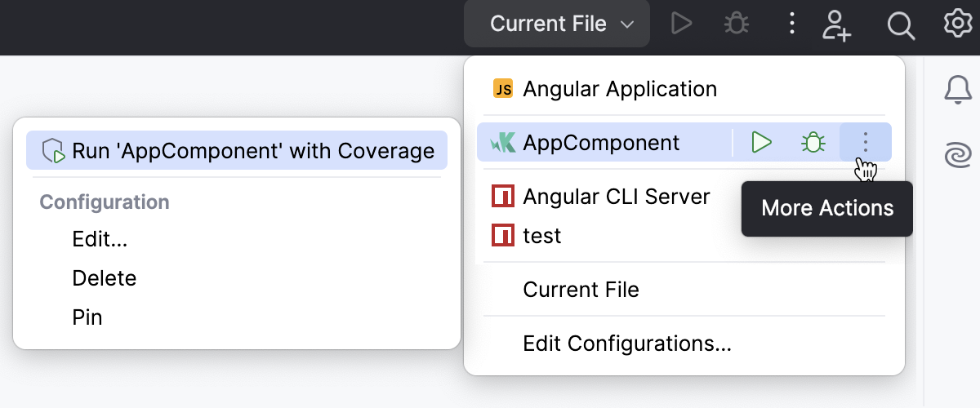
Task: Choose Run 'AppComponent' with Coverage
Action: [x=252, y=151]
